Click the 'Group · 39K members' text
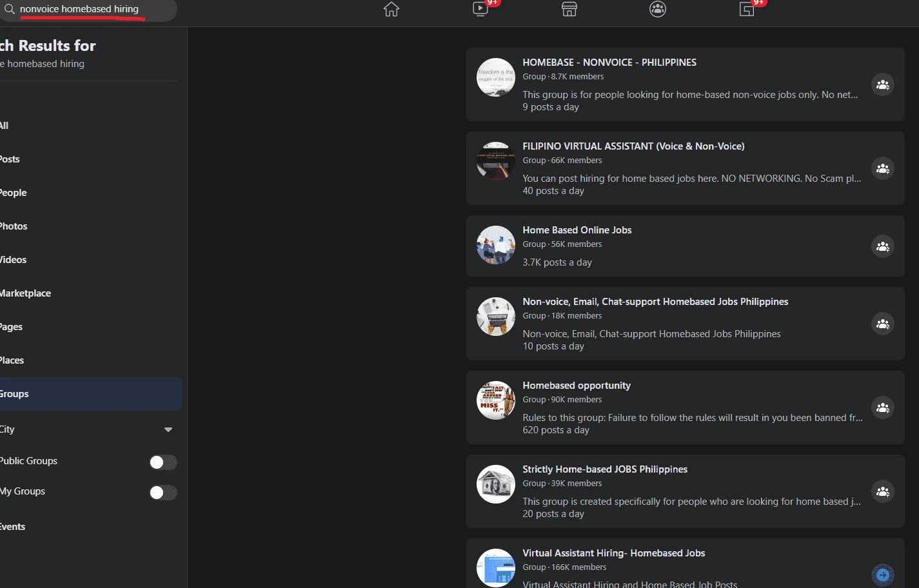The height and width of the screenshot is (588, 919). click(x=562, y=484)
